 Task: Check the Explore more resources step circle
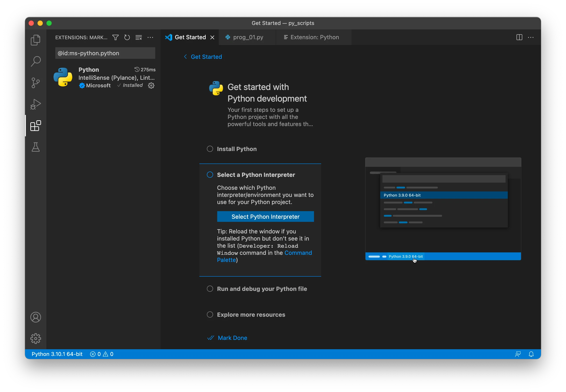coord(210,315)
